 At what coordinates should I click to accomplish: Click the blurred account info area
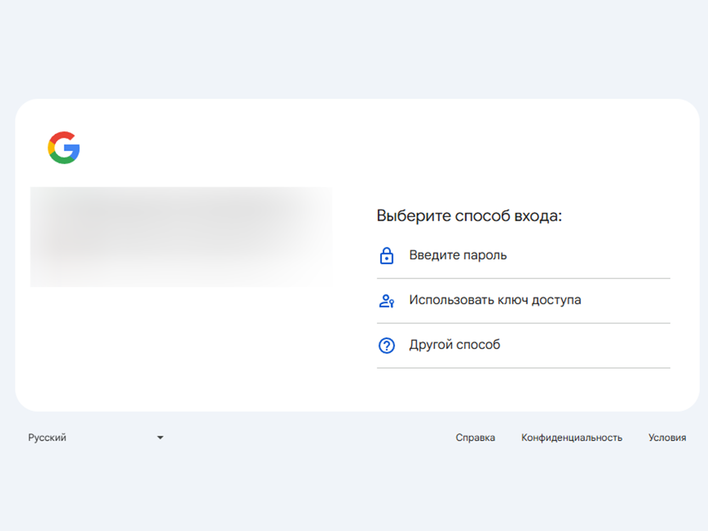coord(181,237)
